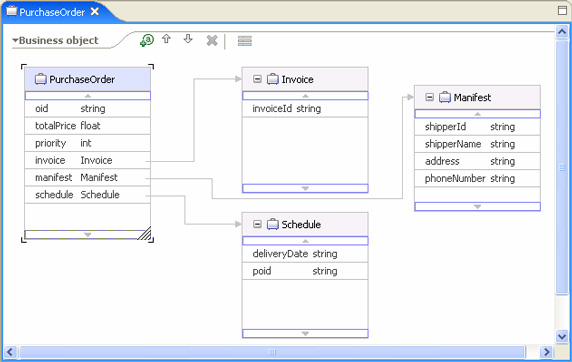The height and width of the screenshot is (362, 572).
Task: Click the add attribute toolbar icon
Action: (147, 40)
